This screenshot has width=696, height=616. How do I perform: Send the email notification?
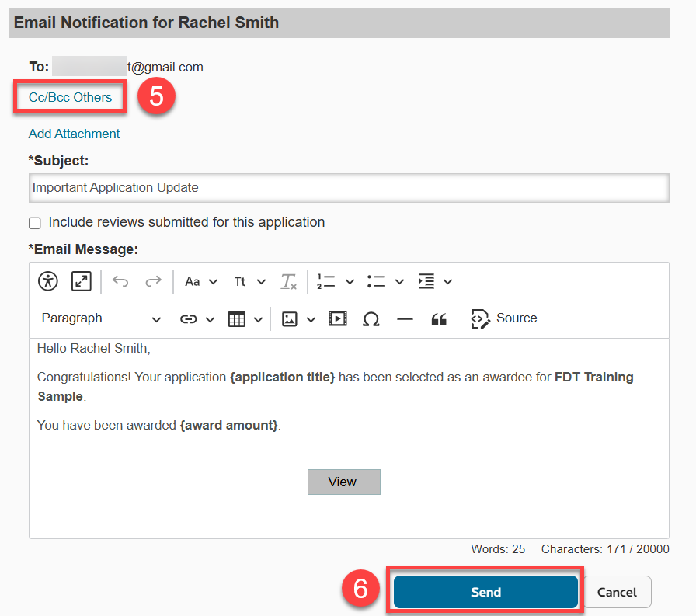(485, 592)
